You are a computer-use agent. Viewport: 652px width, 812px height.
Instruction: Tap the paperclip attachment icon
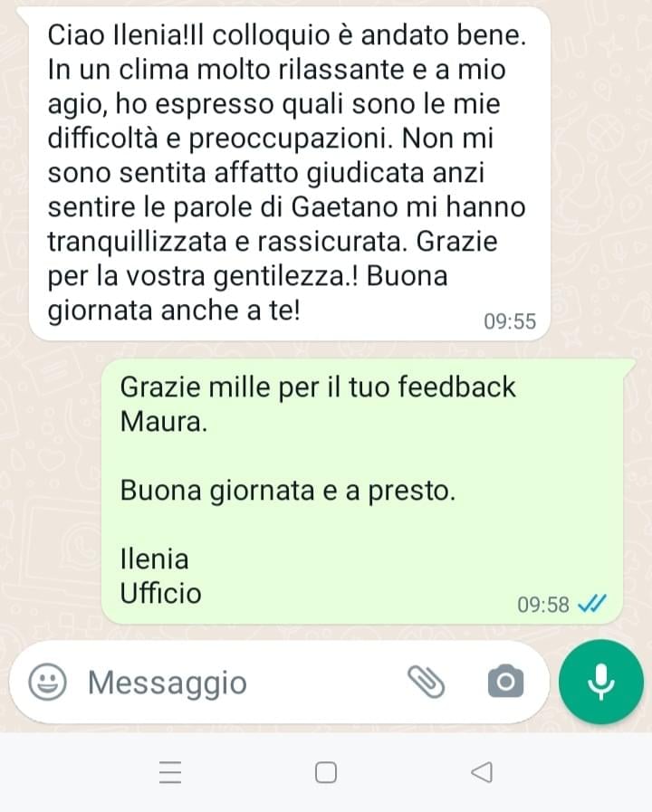tap(427, 682)
